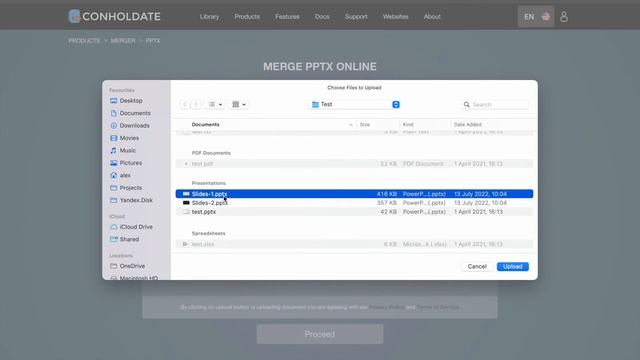Click the Upload button

tap(513, 267)
